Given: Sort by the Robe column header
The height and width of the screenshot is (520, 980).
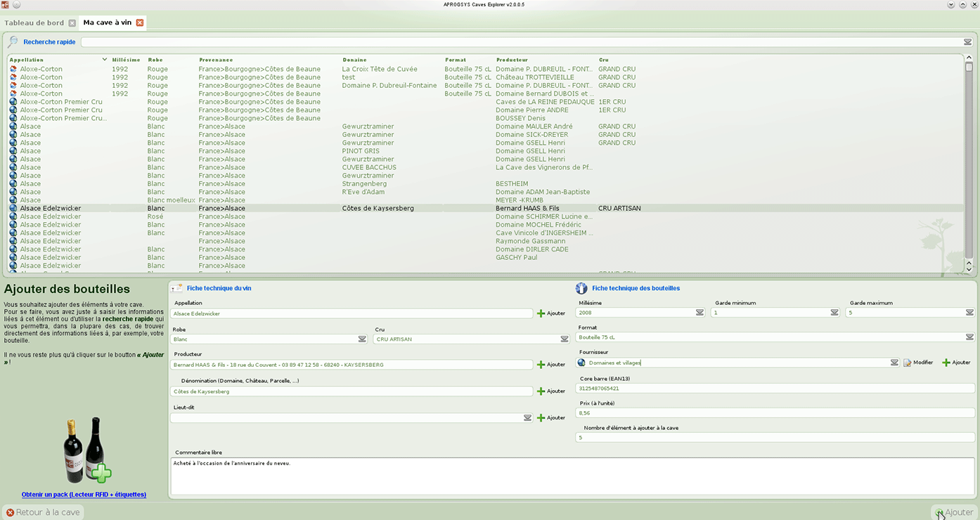Looking at the screenshot, I should click(155, 60).
